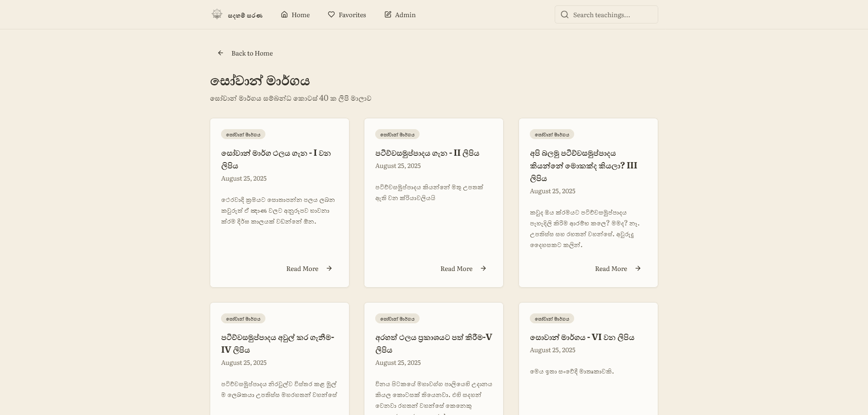This screenshot has width=868, height=415.
Task: Click the pencil icon beside Admin
Action: [387, 14]
